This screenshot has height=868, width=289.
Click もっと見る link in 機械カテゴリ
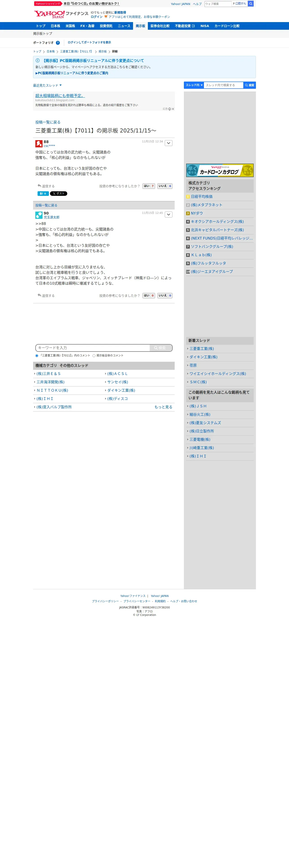tap(163, 407)
